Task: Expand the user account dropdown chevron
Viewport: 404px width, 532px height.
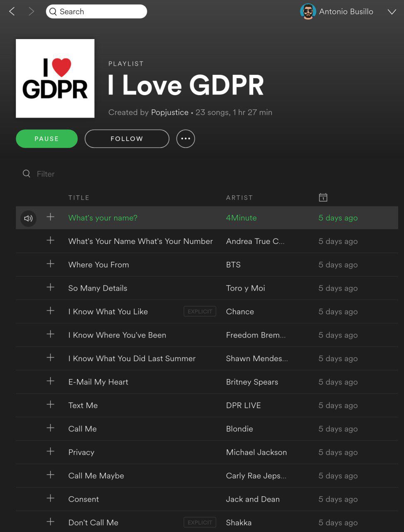Action: pos(392,12)
